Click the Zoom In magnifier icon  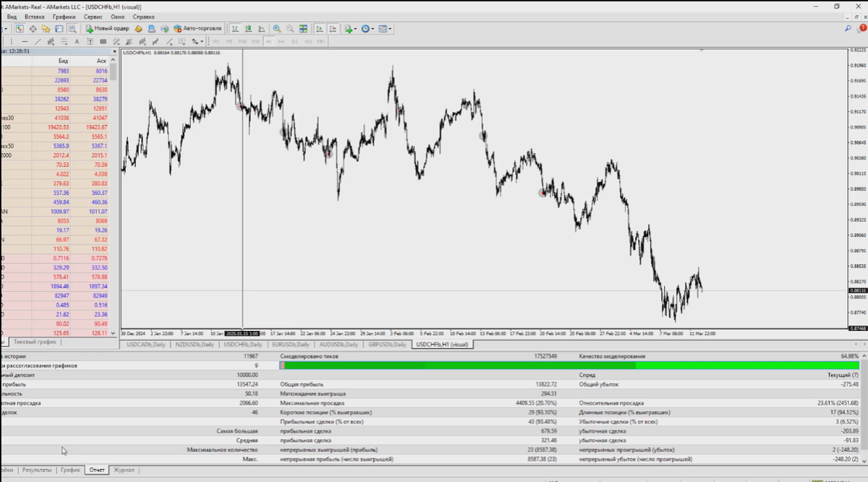pos(277,29)
